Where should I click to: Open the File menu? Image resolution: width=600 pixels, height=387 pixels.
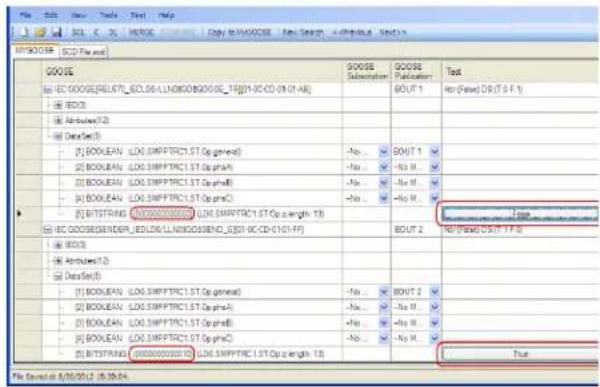[x=25, y=15]
